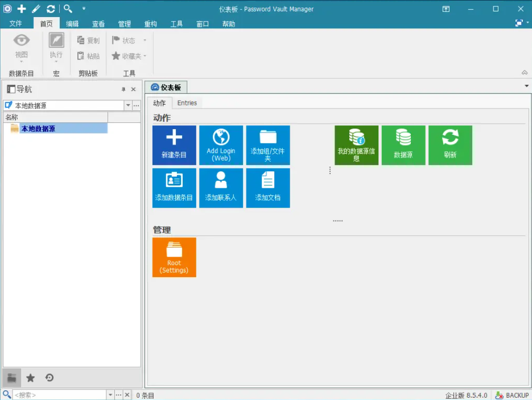The width and height of the screenshot is (532, 400).
Task: Select the 本地数据源 tree item
Action: click(x=38, y=129)
